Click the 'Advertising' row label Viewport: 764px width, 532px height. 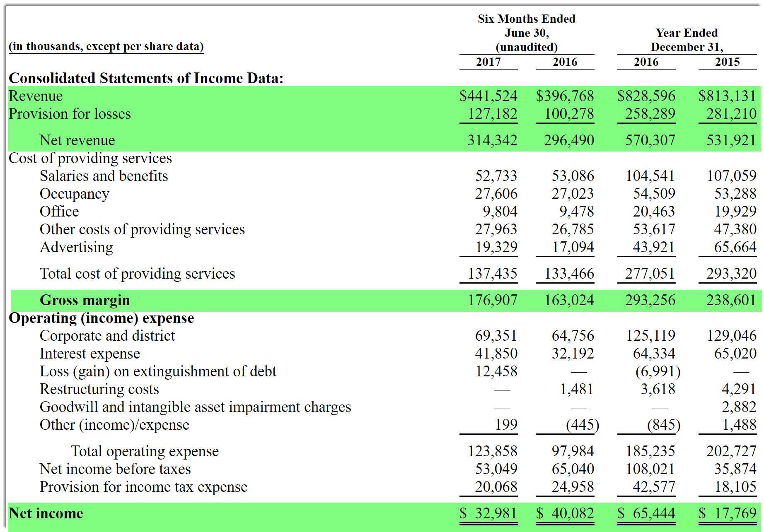[x=76, y=247]
